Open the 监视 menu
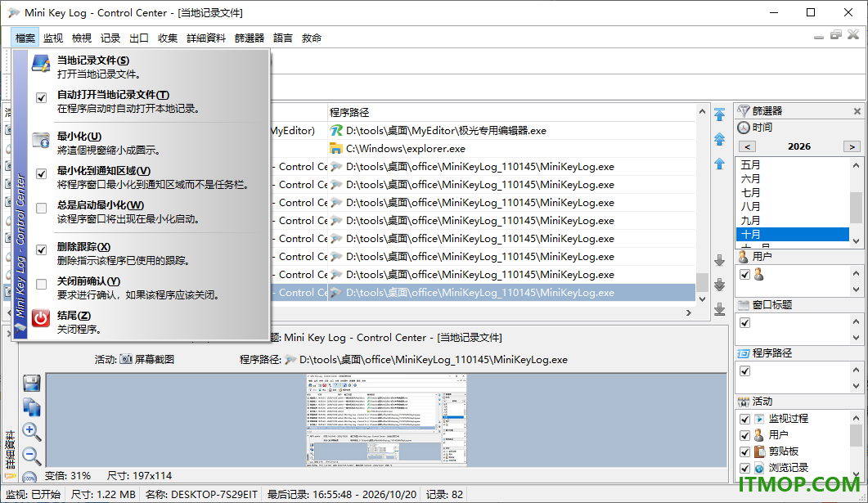 pos(53,38)
